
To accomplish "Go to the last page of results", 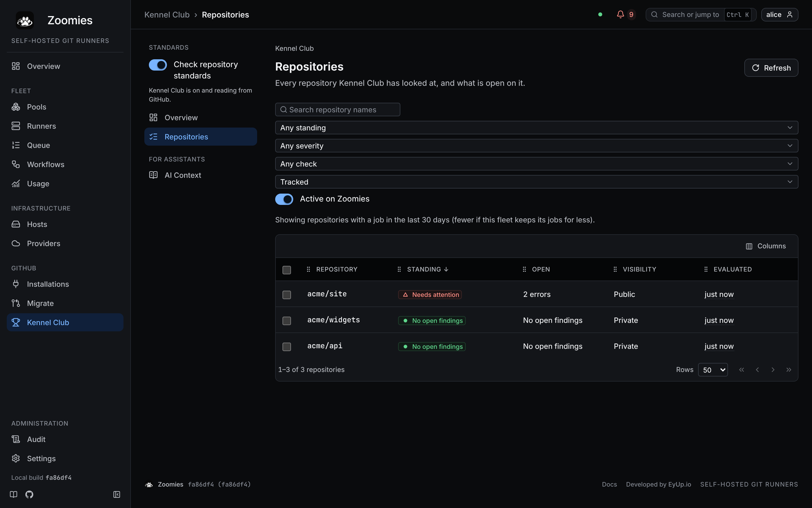I will (789, 370).
